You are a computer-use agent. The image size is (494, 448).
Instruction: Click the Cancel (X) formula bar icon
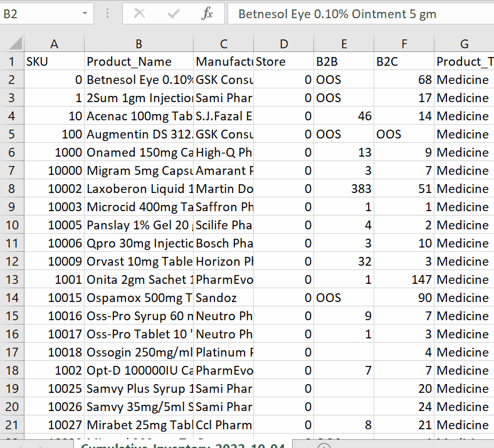click(139, 14)
